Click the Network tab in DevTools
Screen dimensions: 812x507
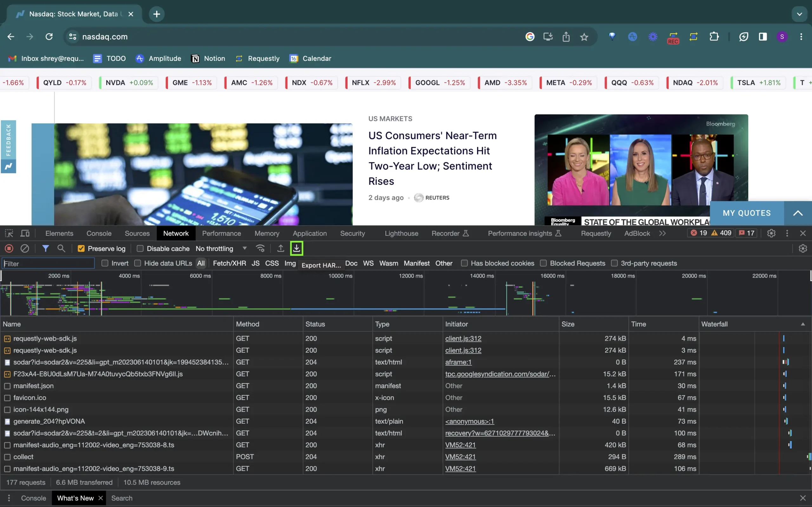pyautogui.click(x=176, y=233)
